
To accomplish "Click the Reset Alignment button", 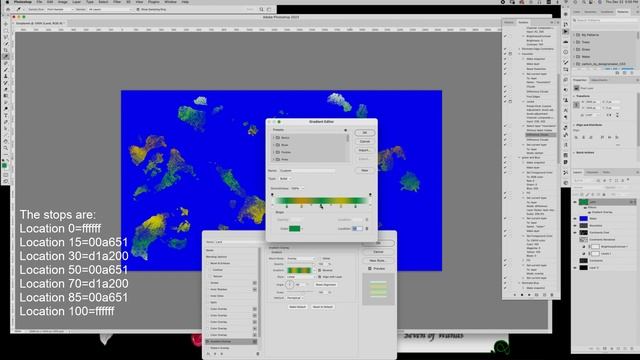I will [326, 284].
